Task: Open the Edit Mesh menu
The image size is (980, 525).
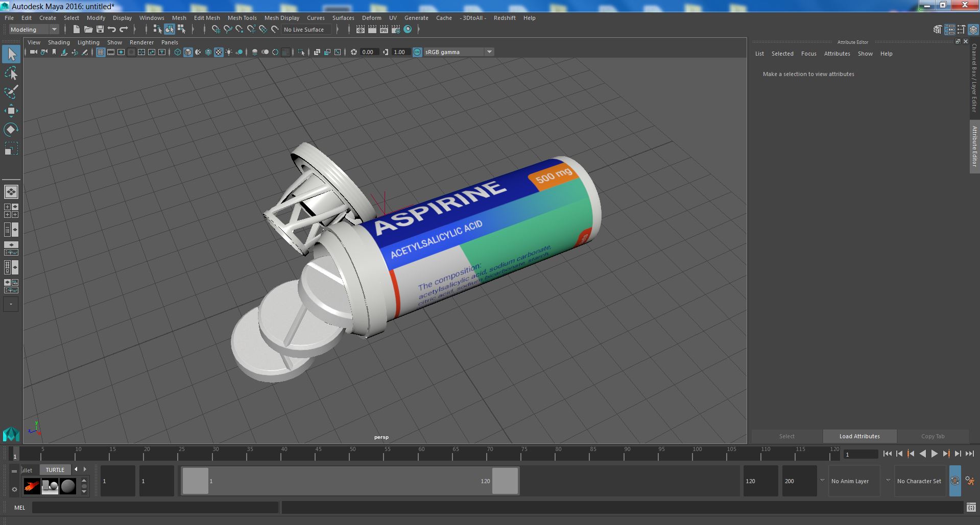Action: (x=207, y=18)
